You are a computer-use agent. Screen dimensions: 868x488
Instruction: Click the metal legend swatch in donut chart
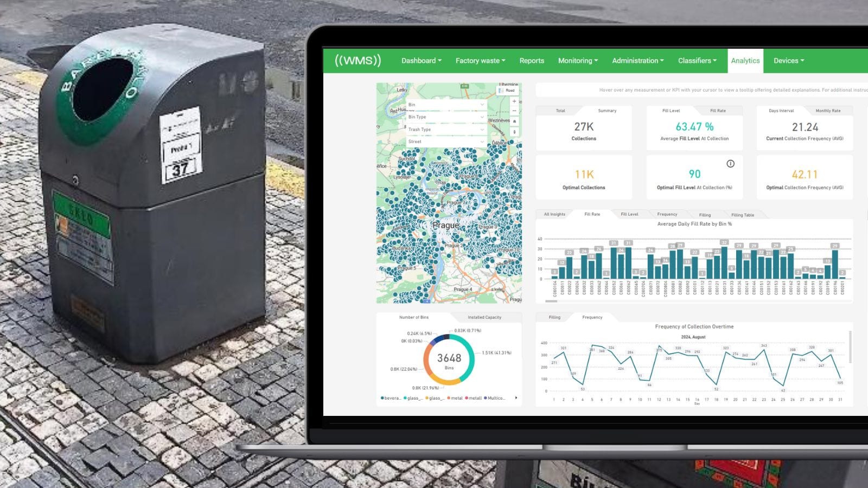coord(449,398)
